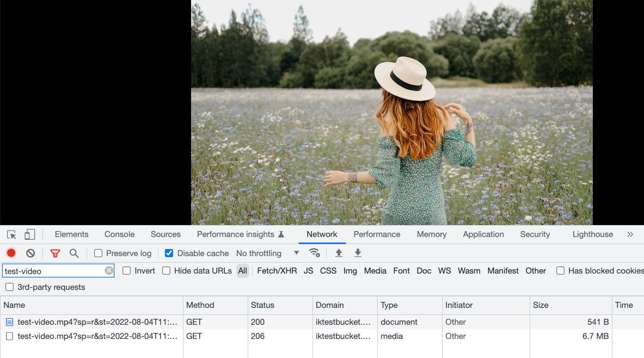This screenshot has height=358, width=644.
Task: Toggle the device toolbar icon
Action: tap(29, 234)
